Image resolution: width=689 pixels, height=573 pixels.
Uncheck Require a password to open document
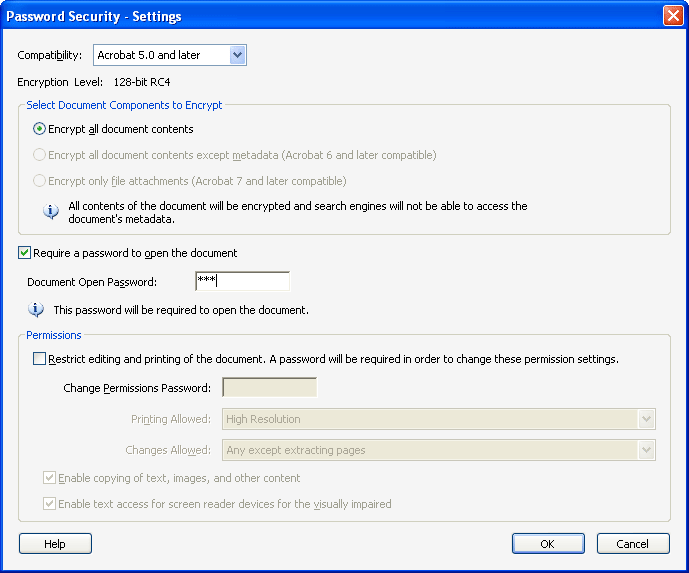coord(25,253)
